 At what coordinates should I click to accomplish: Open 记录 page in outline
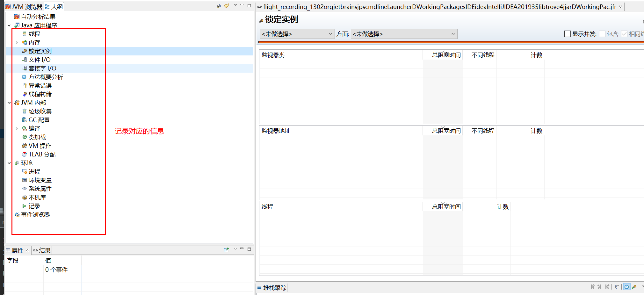point(34,206)
